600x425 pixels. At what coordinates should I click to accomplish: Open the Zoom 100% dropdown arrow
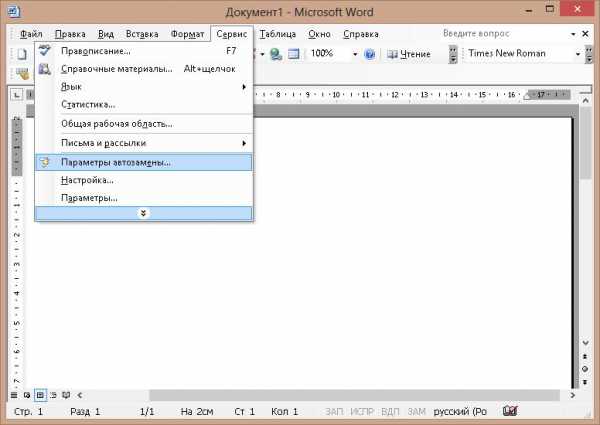coord(355,54)
